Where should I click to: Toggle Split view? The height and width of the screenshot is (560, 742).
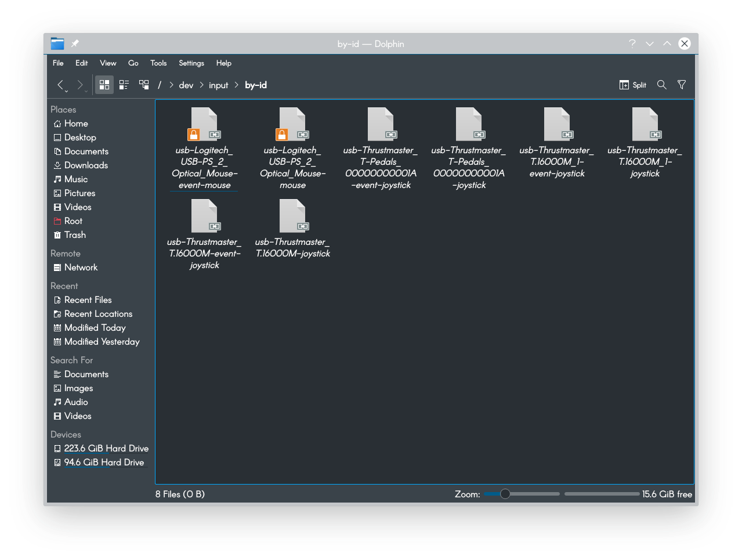tap(632, 85)
